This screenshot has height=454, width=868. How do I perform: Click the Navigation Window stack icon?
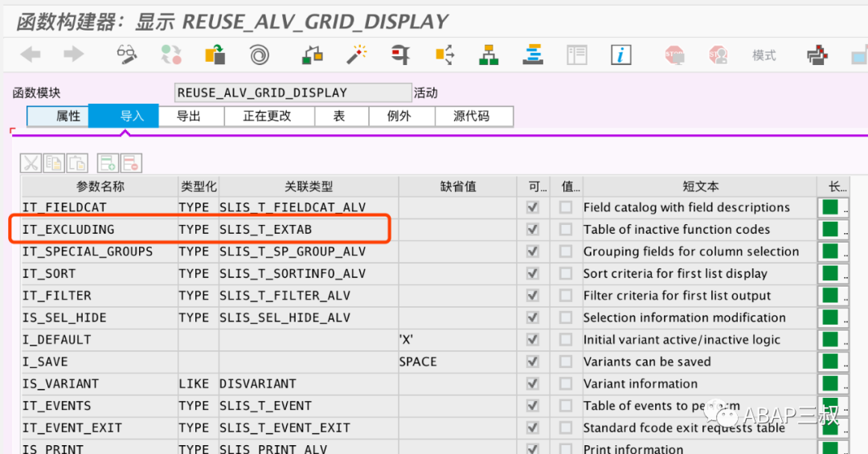[533, 55]
